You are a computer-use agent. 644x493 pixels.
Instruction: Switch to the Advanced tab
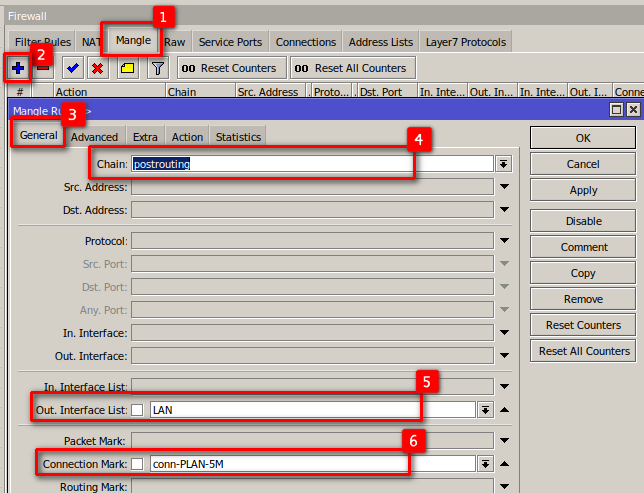tap(95, 137)
